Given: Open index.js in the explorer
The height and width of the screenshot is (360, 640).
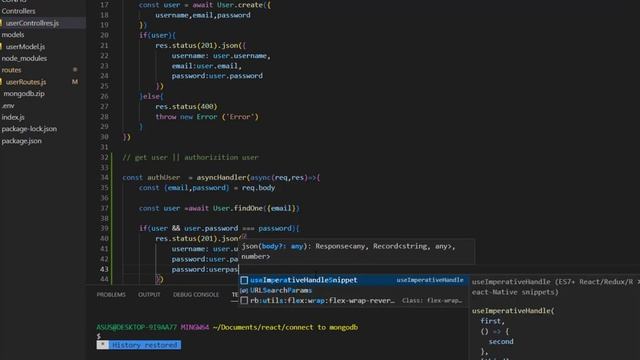Looking at the screenshot, I should tap(13, 118).
